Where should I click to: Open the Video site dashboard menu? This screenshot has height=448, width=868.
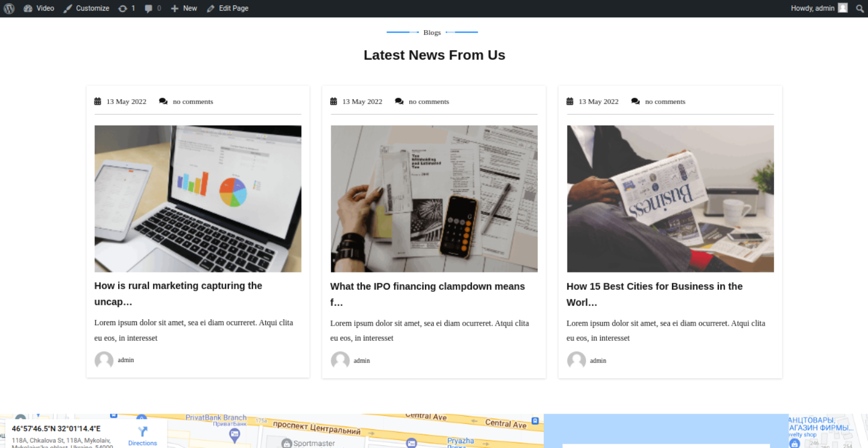click(39, 8)
